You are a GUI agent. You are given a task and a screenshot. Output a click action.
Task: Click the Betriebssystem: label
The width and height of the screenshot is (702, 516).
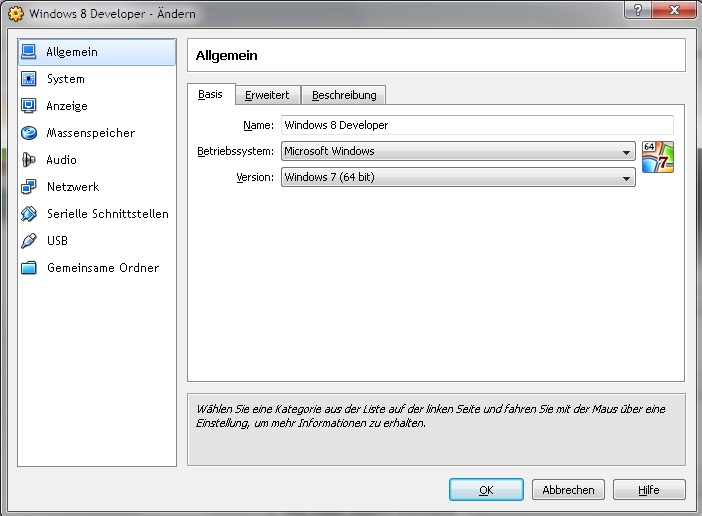[235, 151]
